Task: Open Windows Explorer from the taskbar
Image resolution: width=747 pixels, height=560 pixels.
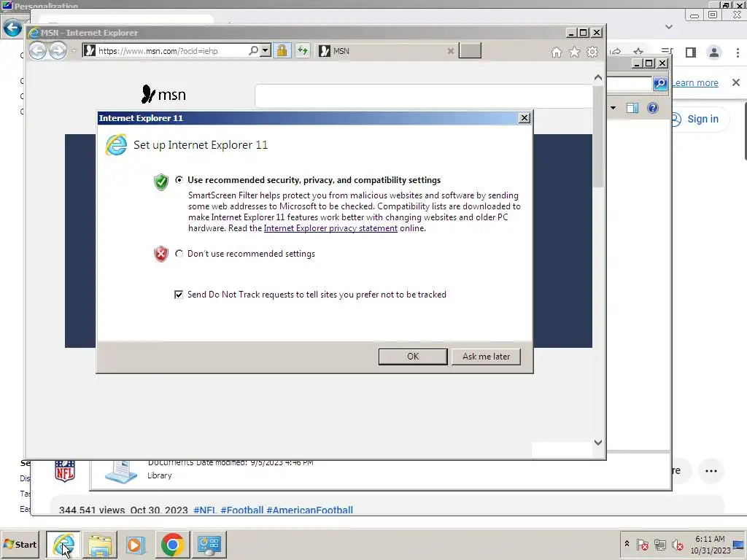Action: (99, 544)
